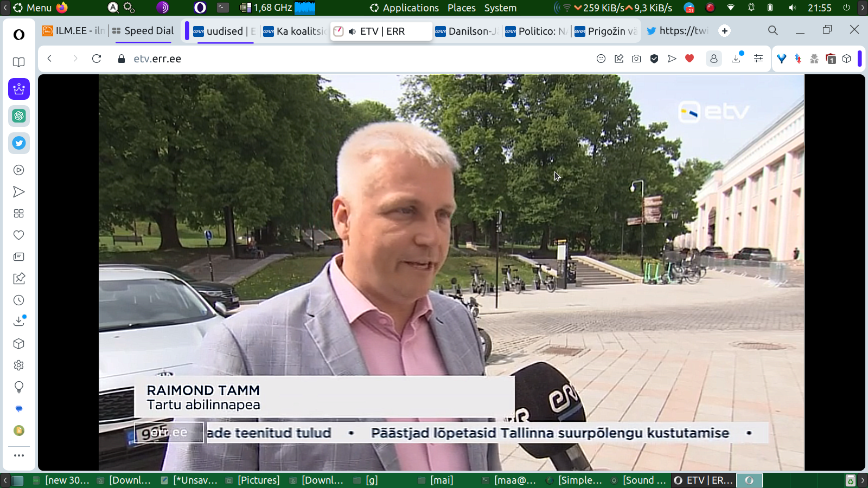868x488 pixels.
Task: Switch to the [Sound ... taskbar window
Action: pos(639,480)
